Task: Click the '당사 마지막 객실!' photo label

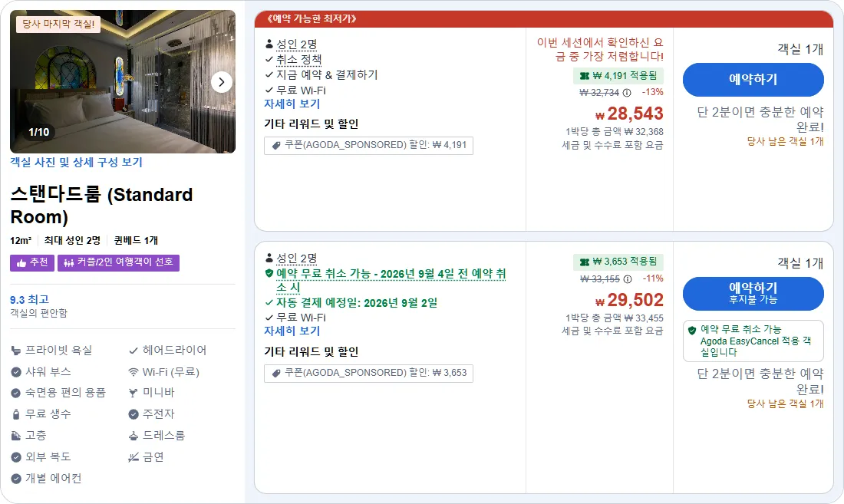Action: (x=58, y=24)
